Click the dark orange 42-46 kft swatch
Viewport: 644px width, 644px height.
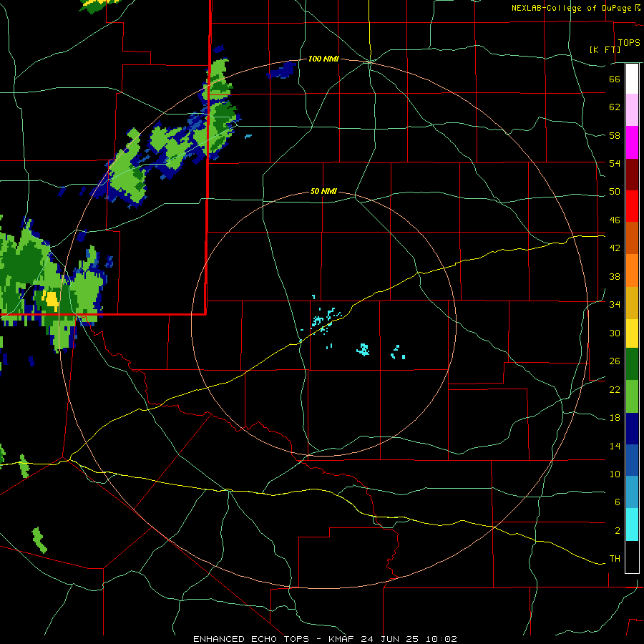[x=632, y=238]
